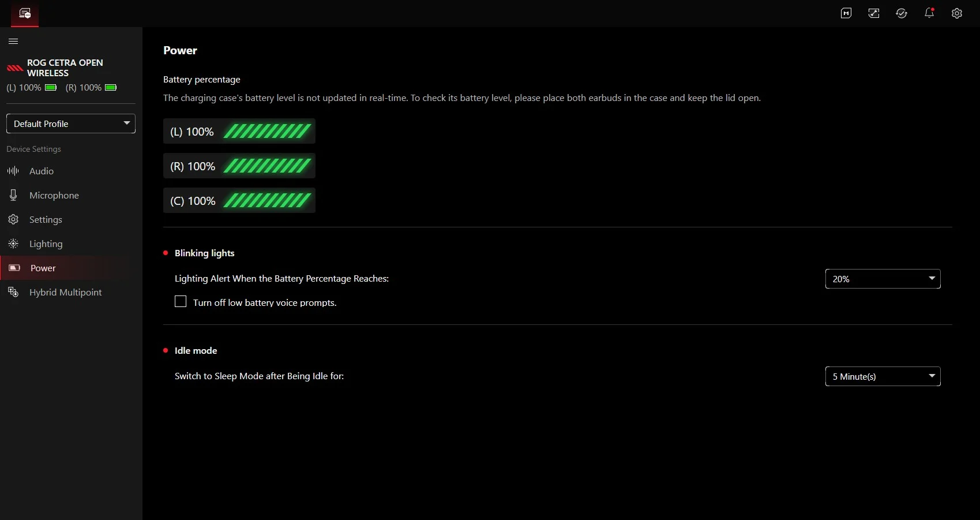
Task: Click the Aura sync icon in top bar
Action: tap(874, 13)
